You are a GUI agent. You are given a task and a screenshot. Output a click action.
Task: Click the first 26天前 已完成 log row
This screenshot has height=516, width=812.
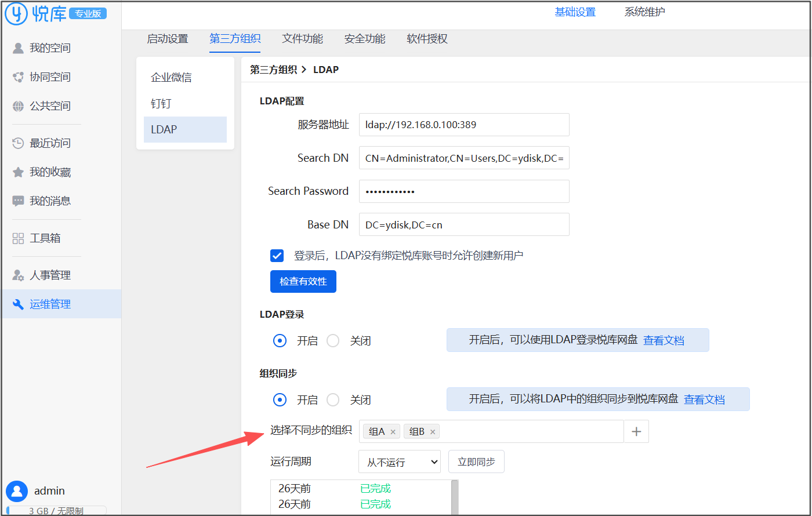(361, 489)
